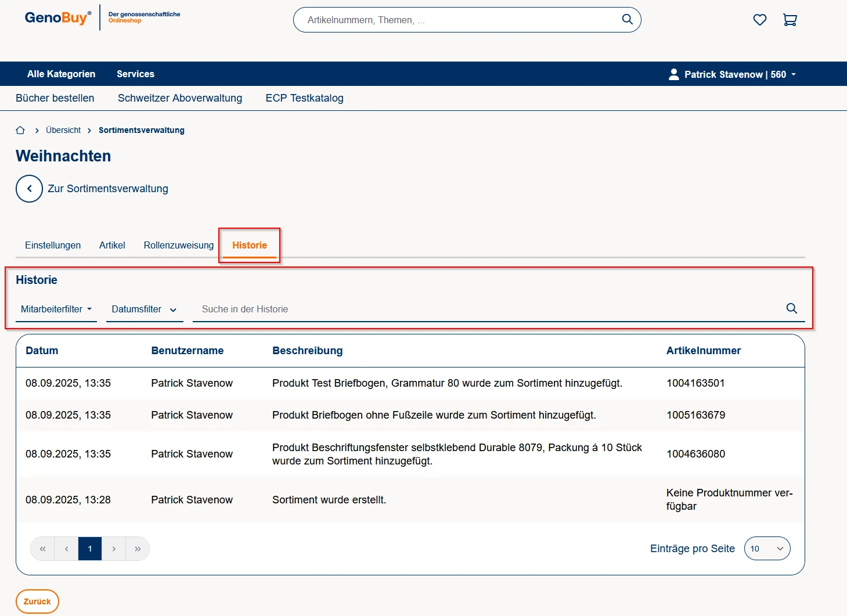847x616 pixels.
Task: Click into the Suche in der Historie field
Action: point(488,309)
